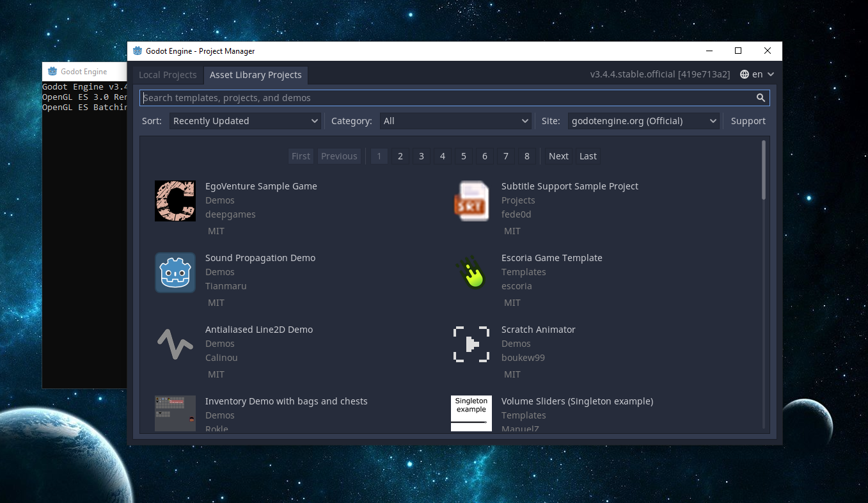Click author fede0d link
Screen dimensions: 868x503
(516, 214)
